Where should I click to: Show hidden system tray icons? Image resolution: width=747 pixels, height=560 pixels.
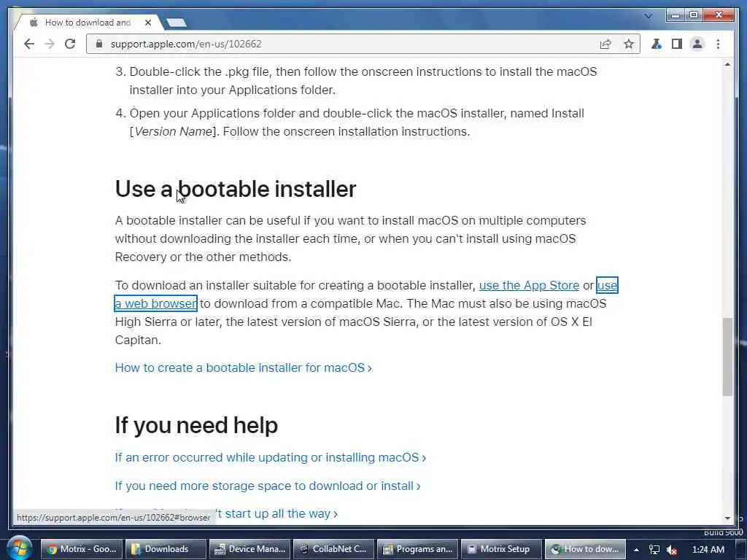tap(636, 550)
